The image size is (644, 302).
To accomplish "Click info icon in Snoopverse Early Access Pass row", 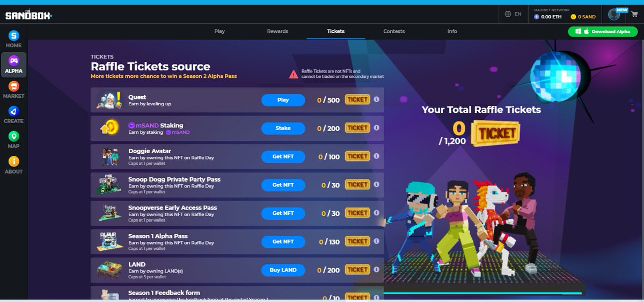I will click(376, 213).
